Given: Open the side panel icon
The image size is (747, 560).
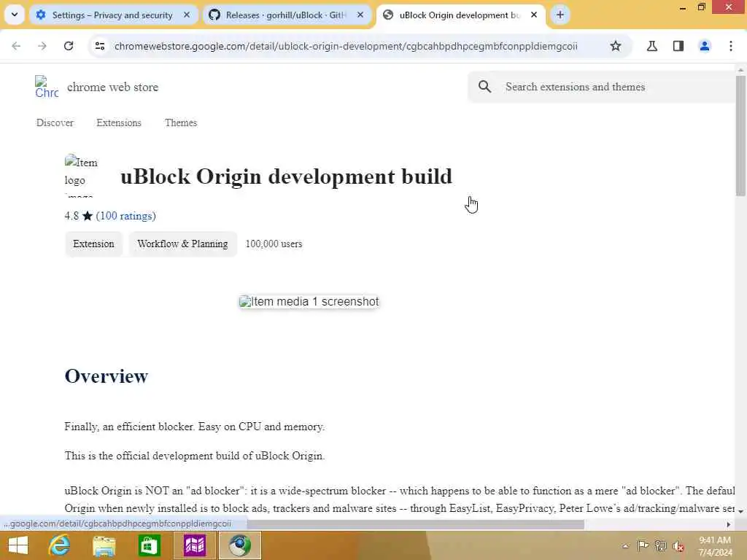Looking at the screenshot, I should 678,46.
